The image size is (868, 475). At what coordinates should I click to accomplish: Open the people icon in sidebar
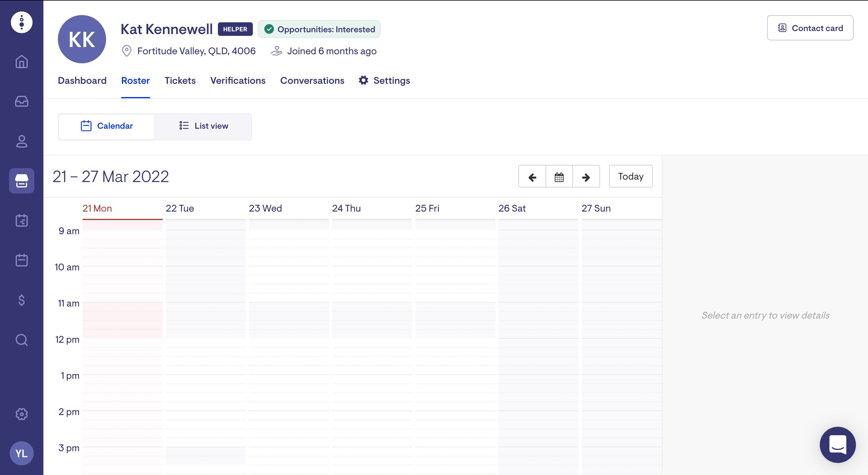22,141
